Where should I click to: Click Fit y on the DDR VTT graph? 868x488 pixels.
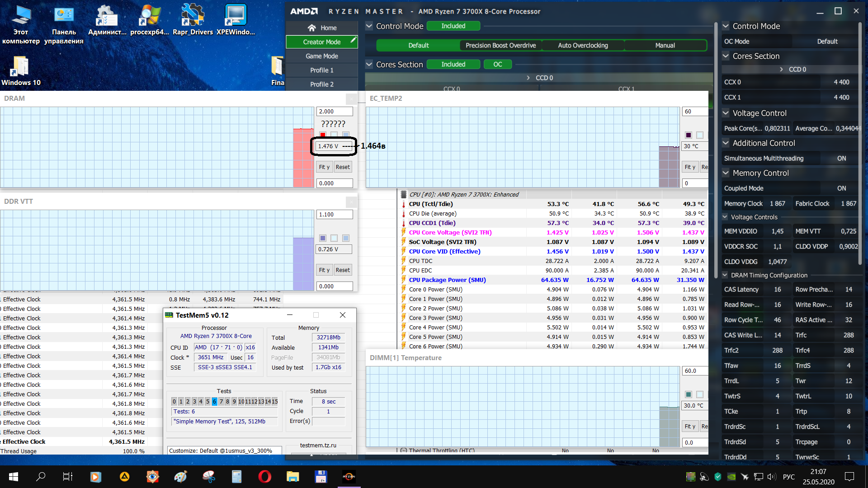point(324,270)
